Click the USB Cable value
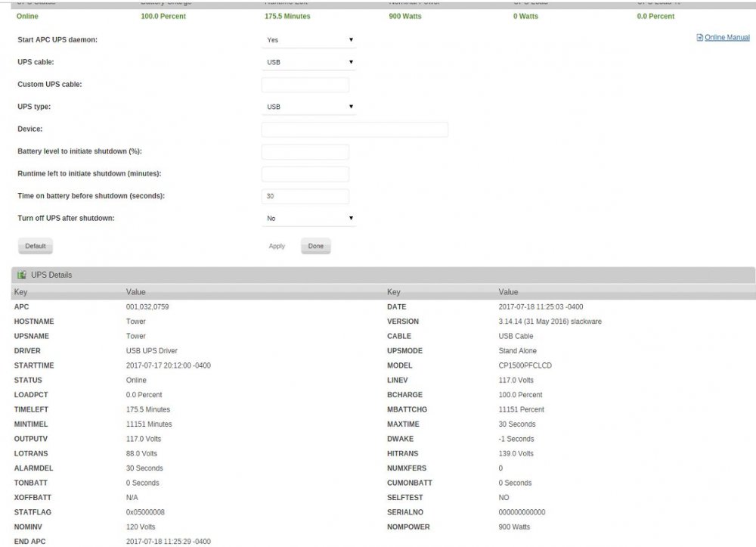 pyautogui.click(x=516, y=336)
